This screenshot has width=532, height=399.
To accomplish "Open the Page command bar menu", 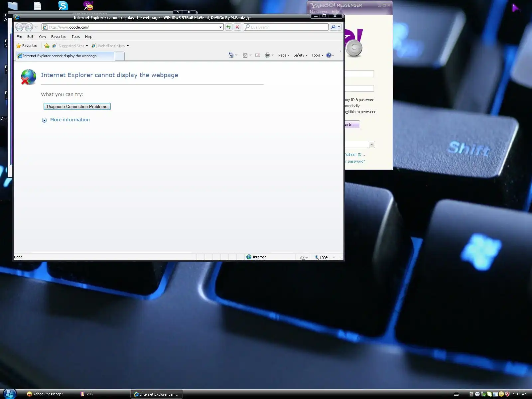I will coord(284,55).
